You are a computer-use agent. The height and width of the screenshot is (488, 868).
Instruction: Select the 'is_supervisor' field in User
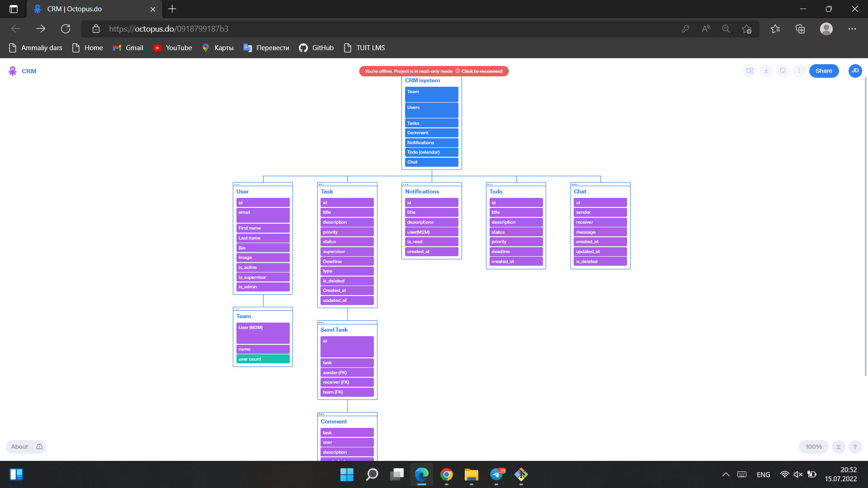point(263,277)
